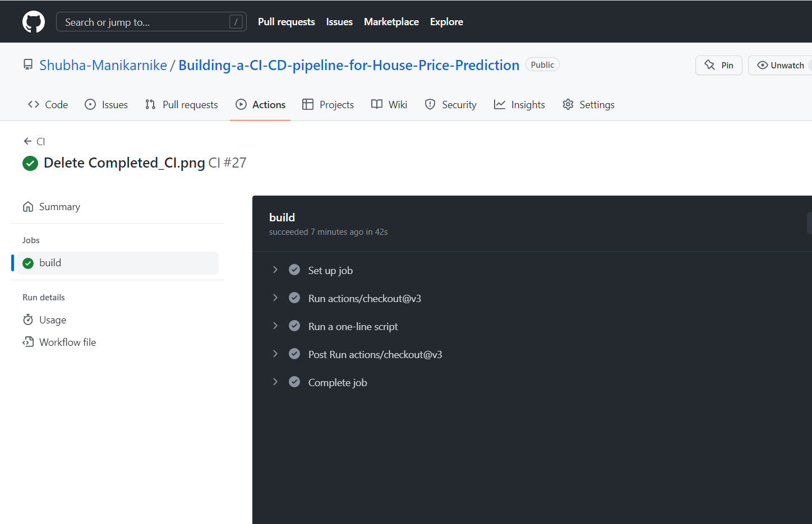Expand the Complete job step
Screen dimensions: 812x524
point(275,382)
